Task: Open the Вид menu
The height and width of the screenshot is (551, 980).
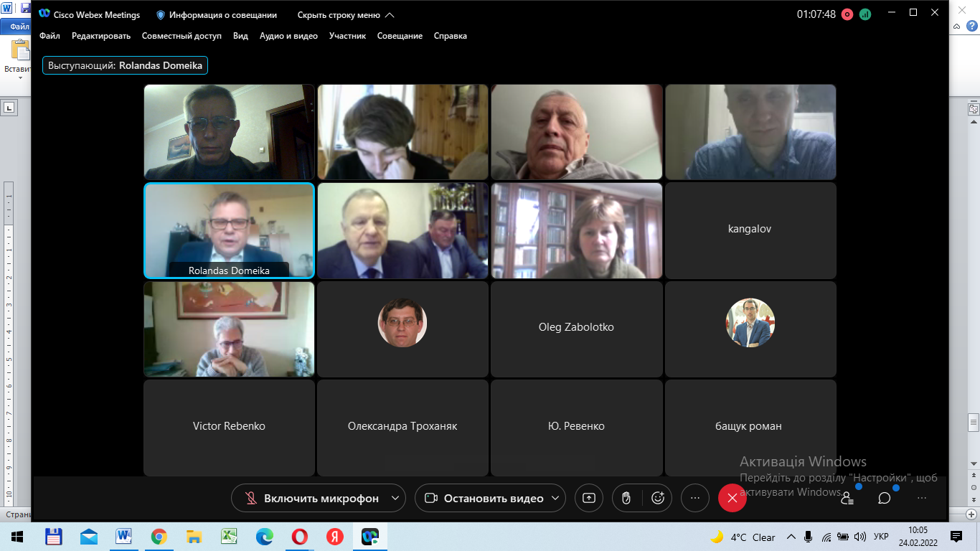Action: point(240,36)
